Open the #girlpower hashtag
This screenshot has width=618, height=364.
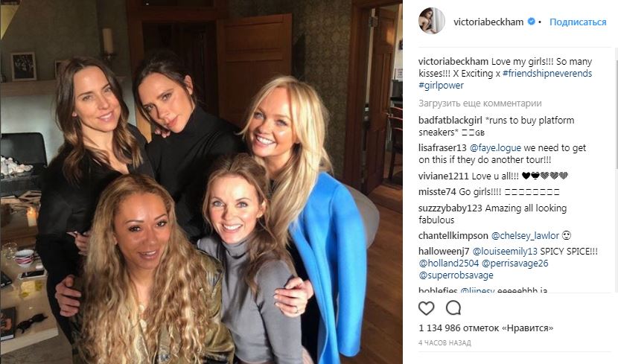[x=441, y=85]
